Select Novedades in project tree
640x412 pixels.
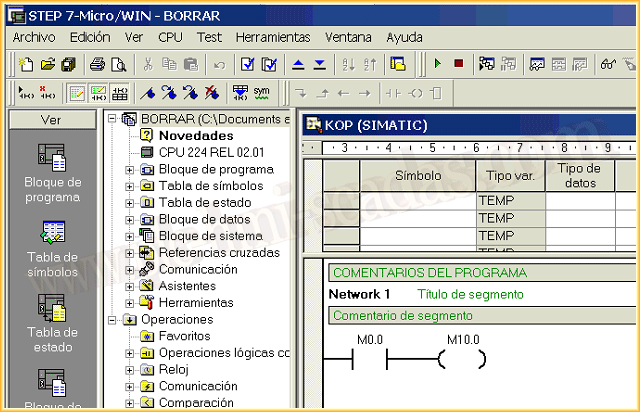coord(196,136)
